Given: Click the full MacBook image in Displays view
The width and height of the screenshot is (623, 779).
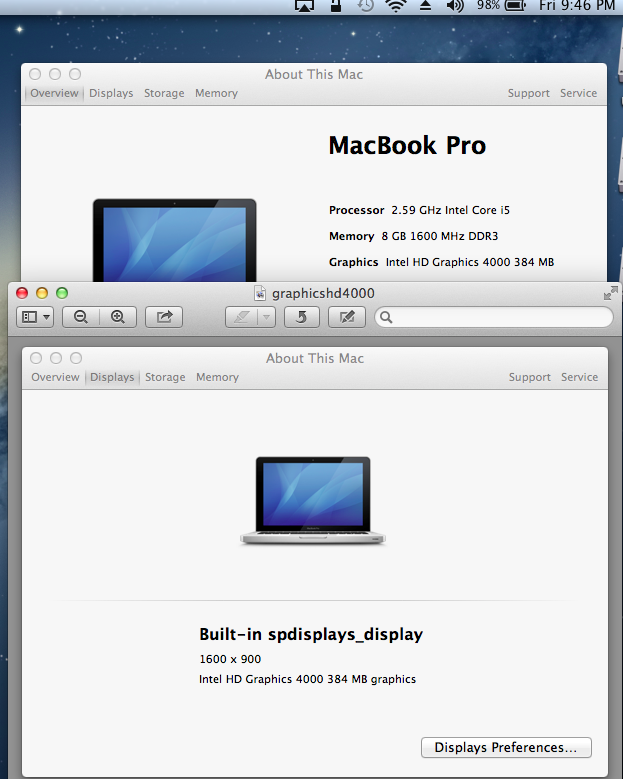Looking at the screenshot, I should click(x=313, y=501).
